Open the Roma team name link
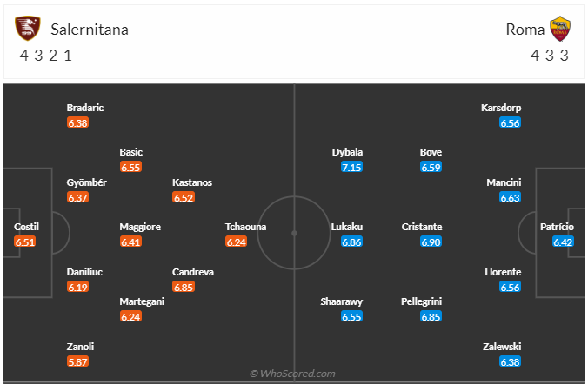The image size is (588, 384). pos(525,30)
